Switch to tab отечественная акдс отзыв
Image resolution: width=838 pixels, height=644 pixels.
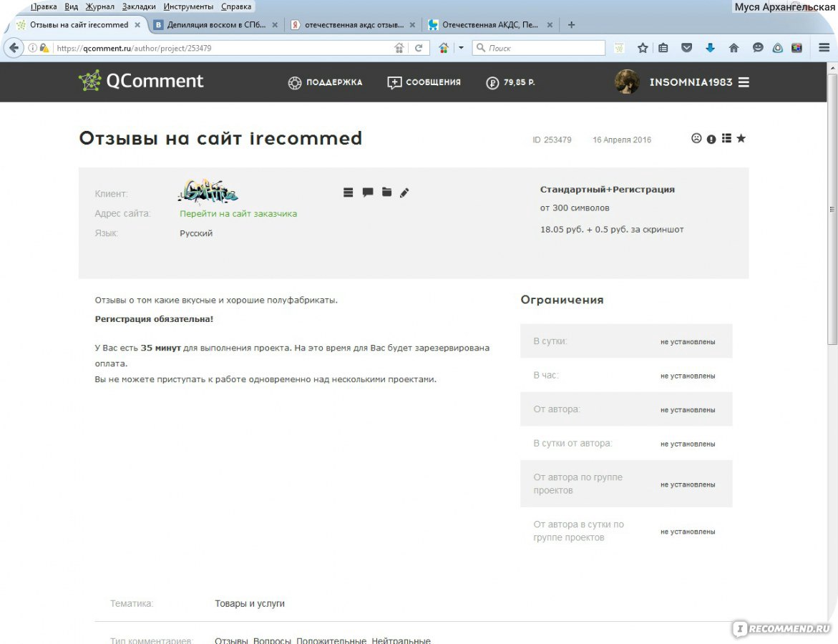pyautogui.click(x=353, y=24)
